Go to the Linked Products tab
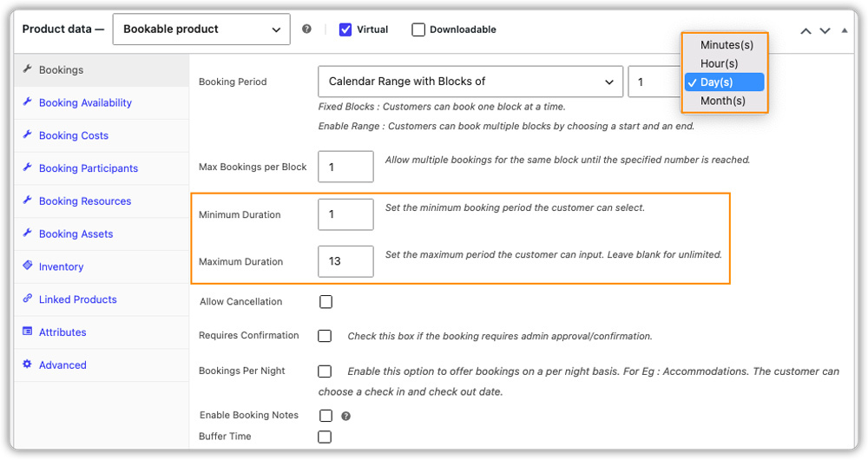This screenshot has height=460, width=868. pyautogui.click(x=102, y=299)
